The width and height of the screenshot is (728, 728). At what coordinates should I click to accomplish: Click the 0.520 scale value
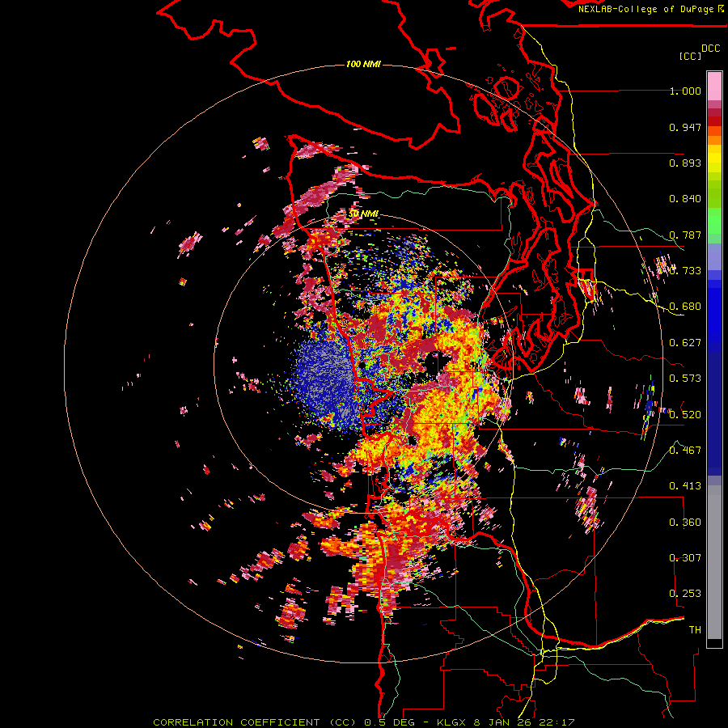[x=685, y=415]
